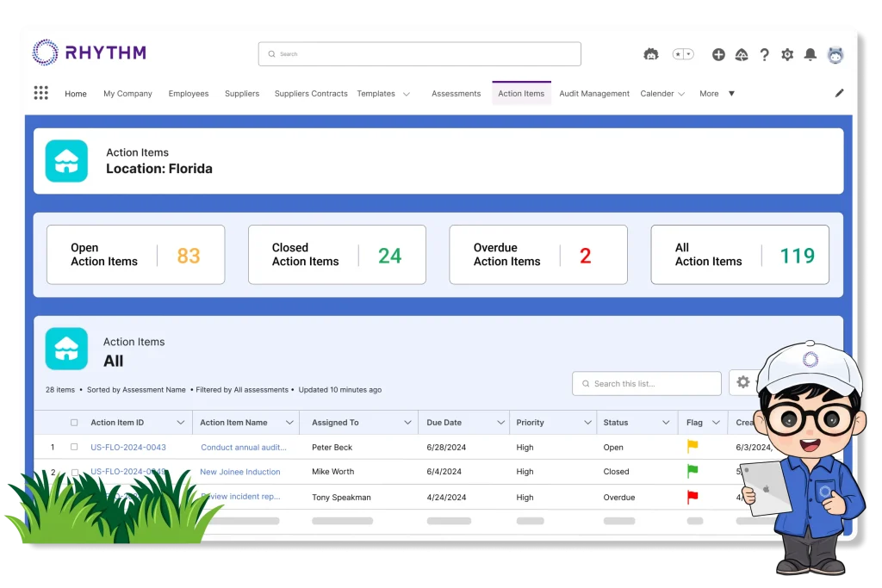Image resolution: width=882 pixels, height=588 pixels.
Task: Click the user avatar profile icon
Action: 835,54
